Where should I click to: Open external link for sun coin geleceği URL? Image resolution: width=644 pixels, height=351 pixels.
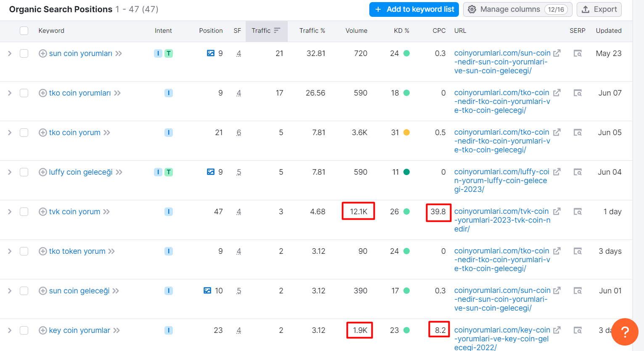coord(557,290)
